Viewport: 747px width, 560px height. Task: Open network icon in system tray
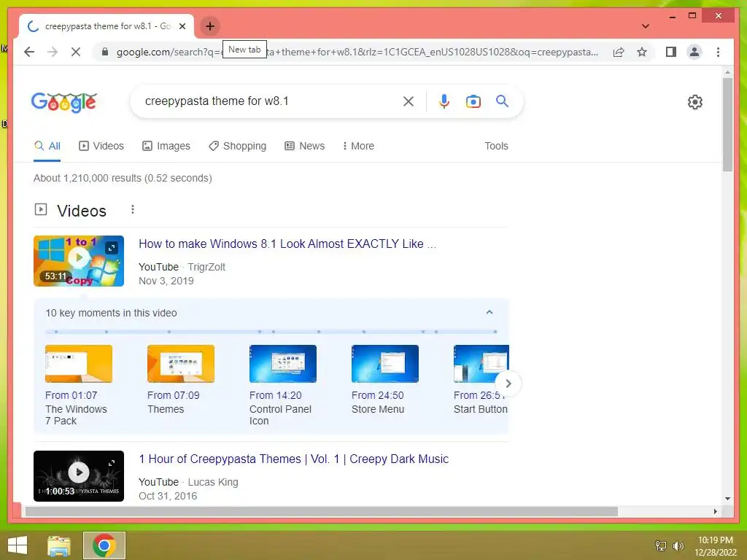pos(661,545)
